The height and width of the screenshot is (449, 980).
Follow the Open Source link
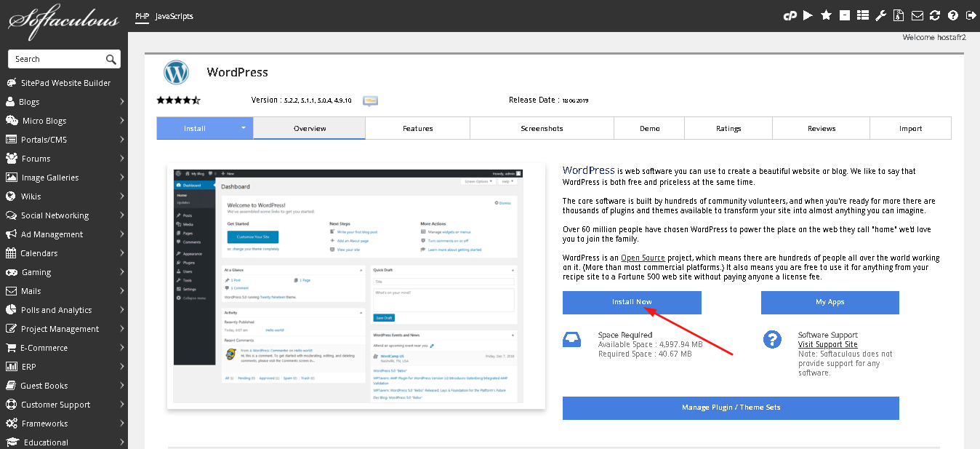click(643, 258)
